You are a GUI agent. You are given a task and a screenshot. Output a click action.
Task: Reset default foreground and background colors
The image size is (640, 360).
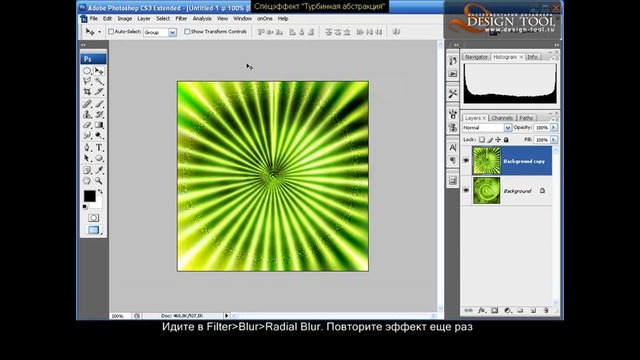coord(85,207)
